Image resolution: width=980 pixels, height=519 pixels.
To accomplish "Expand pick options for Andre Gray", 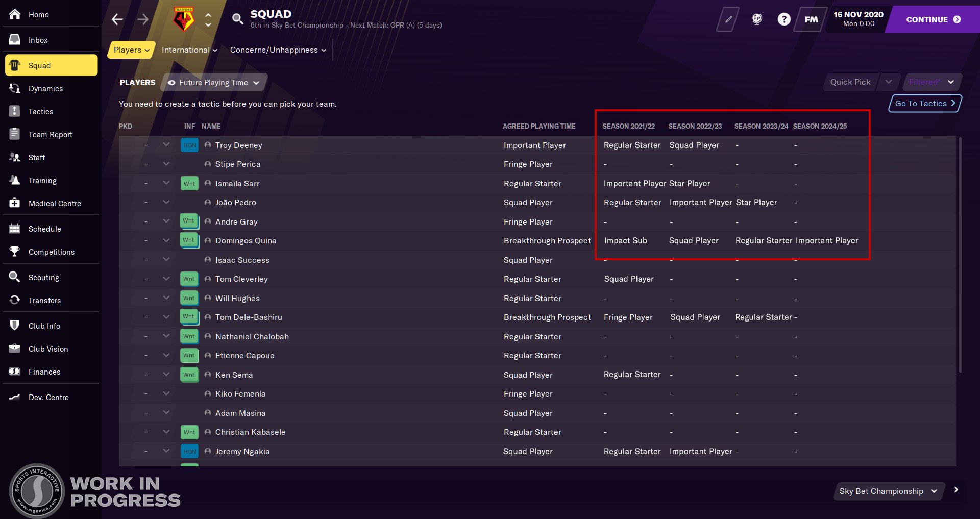I will click(166, 221).
